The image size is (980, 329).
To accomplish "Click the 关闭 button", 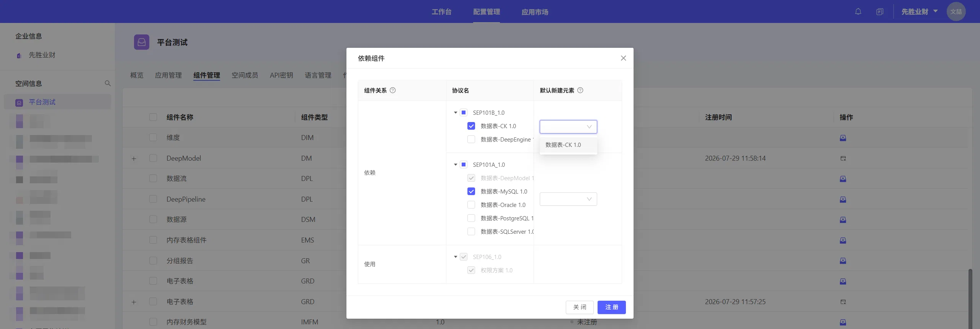I will click(x=580, y=307).
